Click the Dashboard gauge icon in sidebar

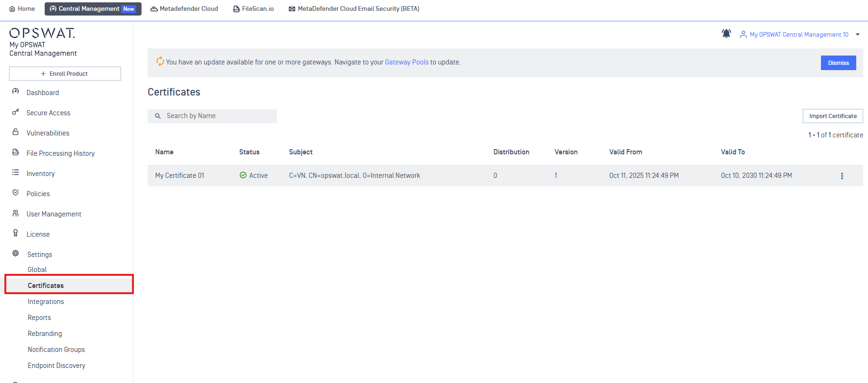point(16,92)
